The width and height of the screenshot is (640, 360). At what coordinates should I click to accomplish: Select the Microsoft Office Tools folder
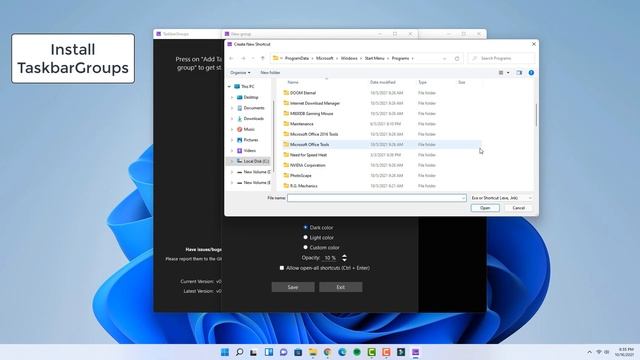[x=309, y=144]
